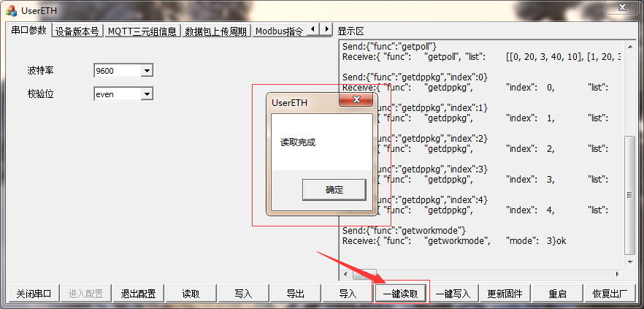
Task: Click the 导入 button
Action: pos(348,294)
